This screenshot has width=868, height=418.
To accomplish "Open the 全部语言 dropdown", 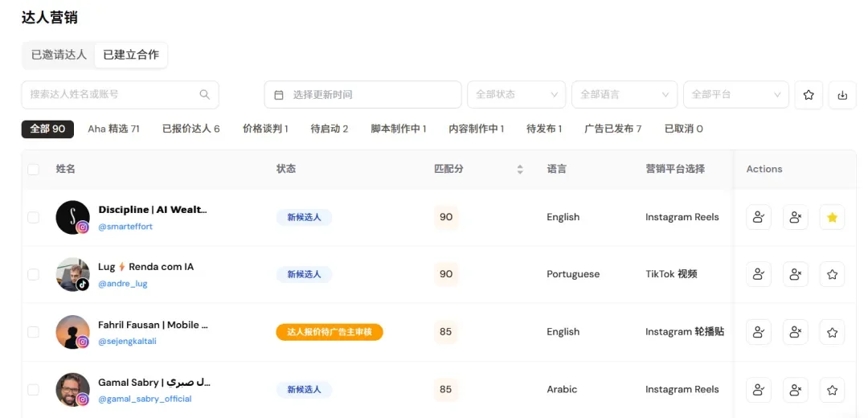I will pos(624,95).
